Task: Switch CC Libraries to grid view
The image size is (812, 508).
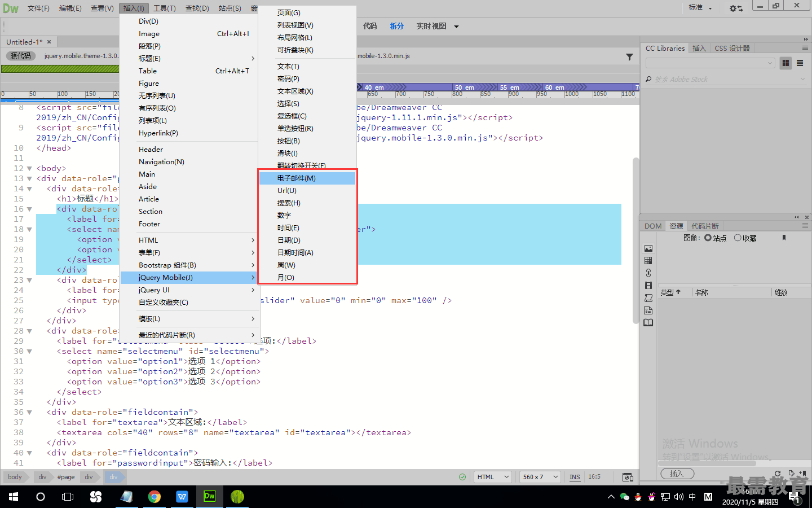Action: [785, 63]
